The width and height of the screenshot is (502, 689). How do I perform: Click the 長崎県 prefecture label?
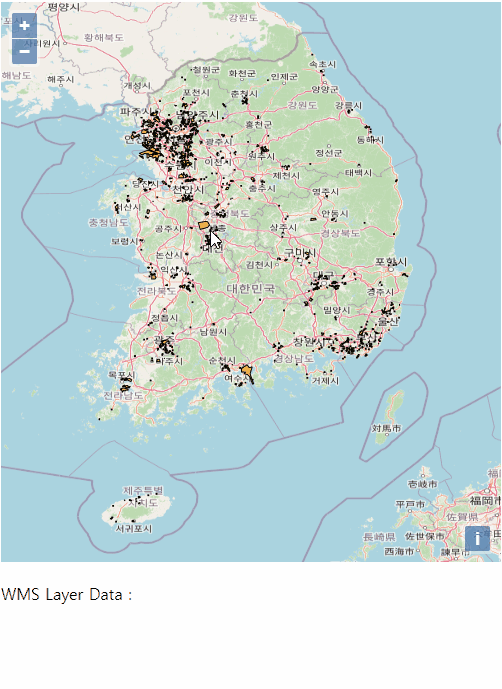point(380,537)
